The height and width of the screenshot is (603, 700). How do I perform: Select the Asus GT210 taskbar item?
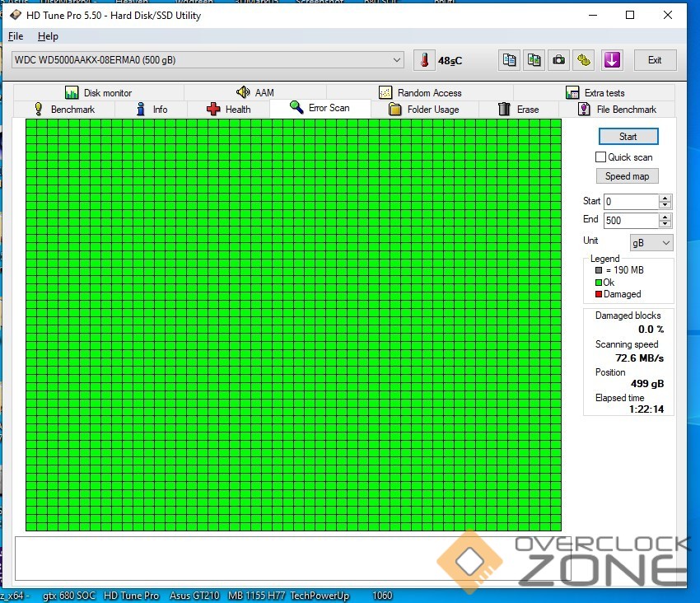coord(194,596)
